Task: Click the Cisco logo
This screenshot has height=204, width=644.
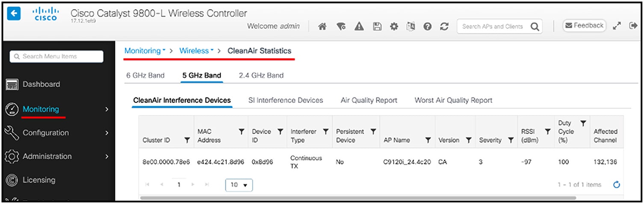Action: 46,14
